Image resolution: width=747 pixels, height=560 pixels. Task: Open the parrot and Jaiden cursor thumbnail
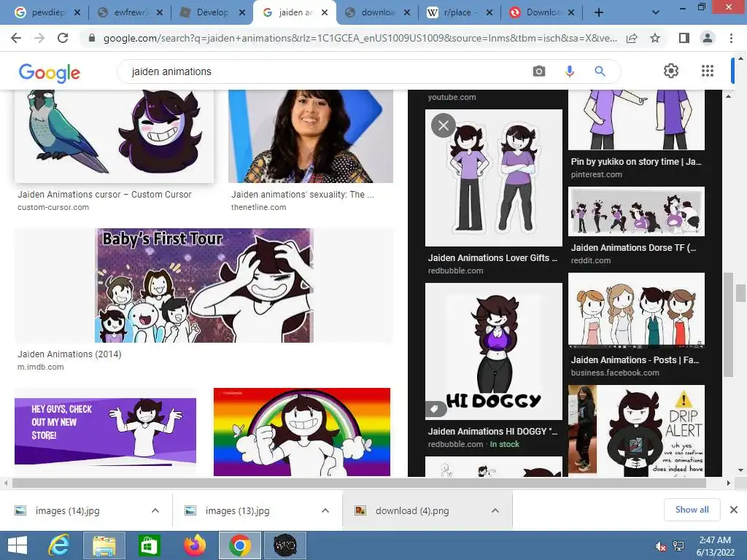click(115, 136)
